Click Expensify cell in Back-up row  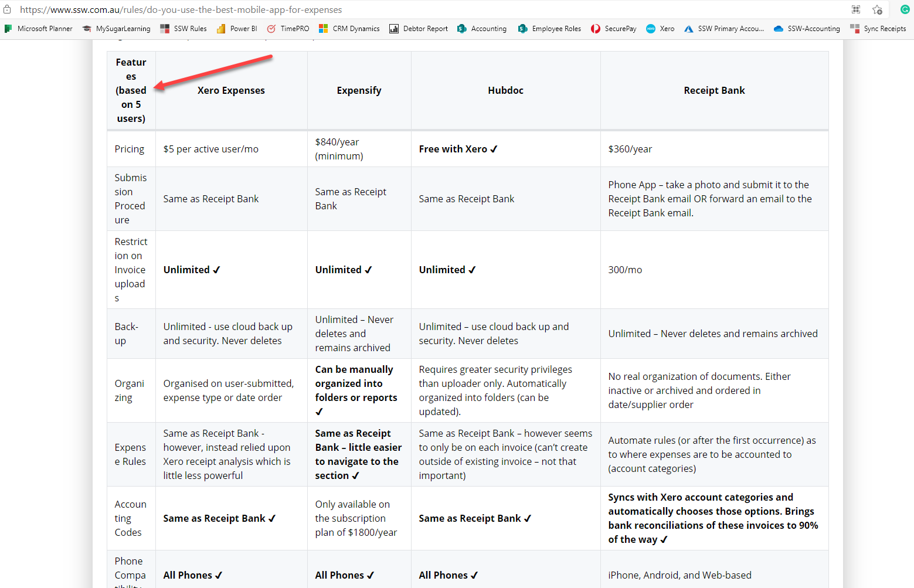coord(359,334)
